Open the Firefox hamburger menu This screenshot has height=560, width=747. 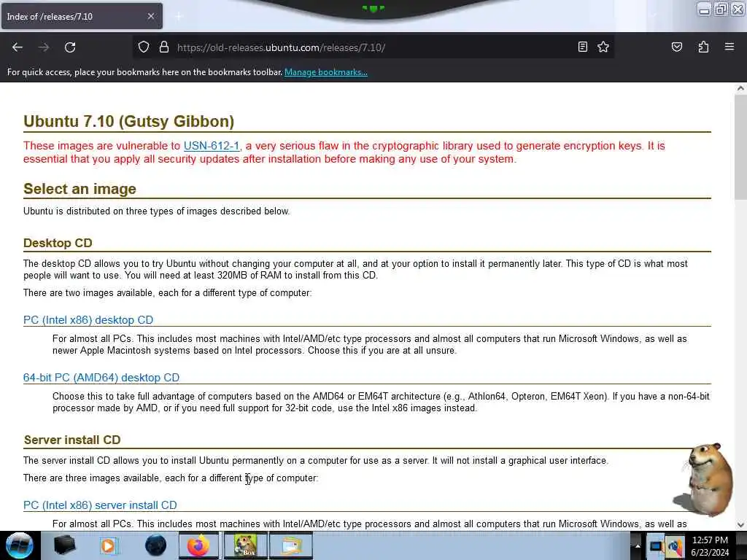pos(729,47)
